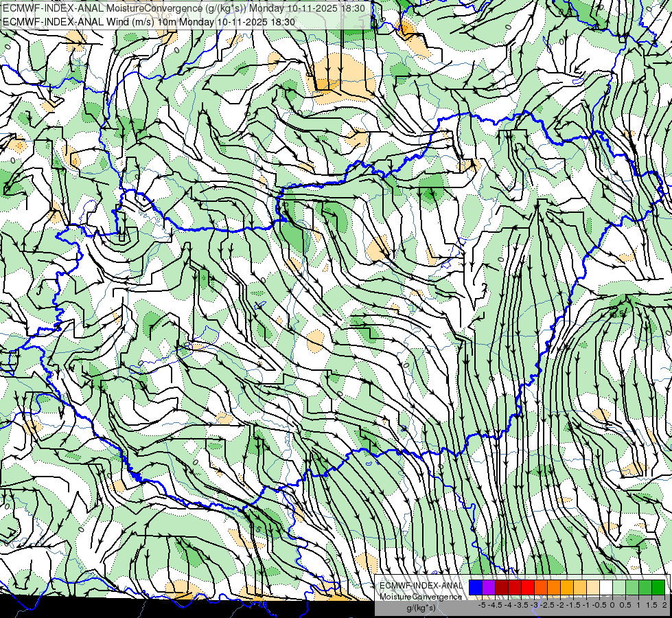
Task: Click the -5 tick label in the legend
Action: coord(482,605)
